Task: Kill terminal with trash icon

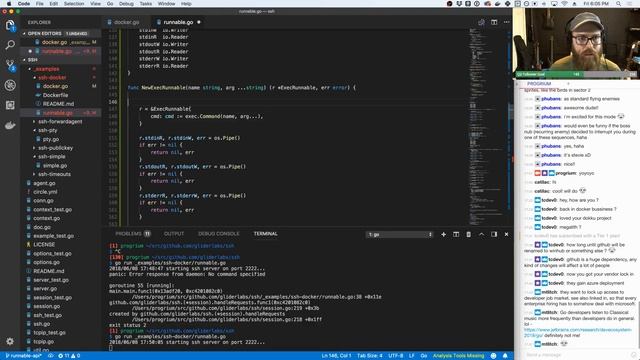Action: click(x=469, y=234)
